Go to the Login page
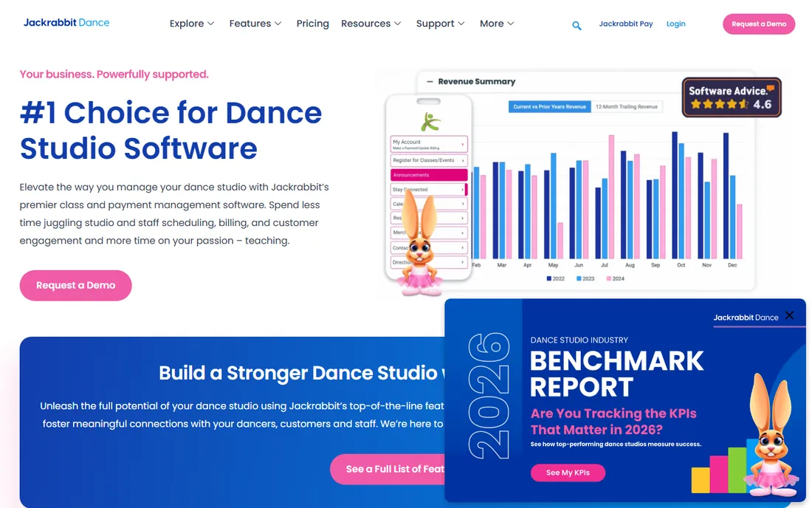Image resolution: width=812 pixels, height=508 pixels. [675, 24]
